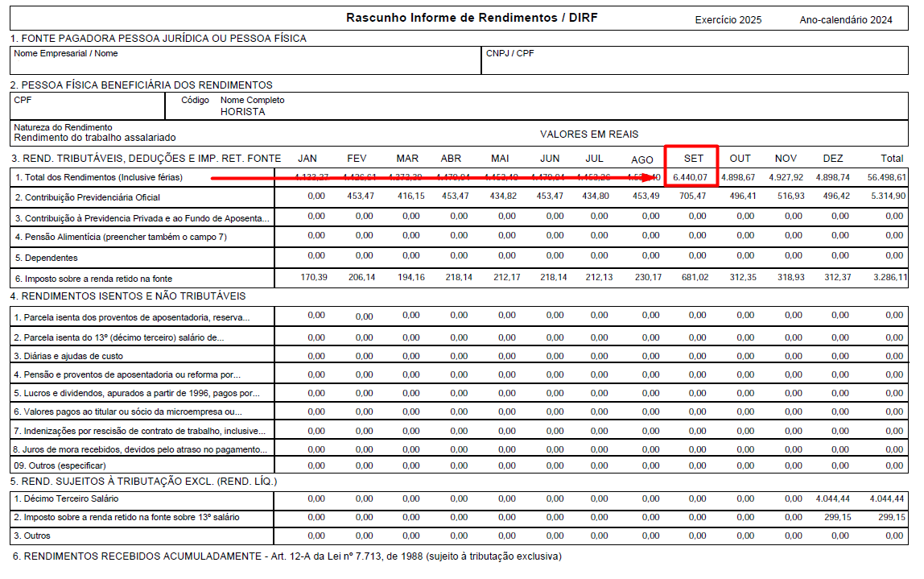Click row label '2. Parcela isenta do 13º (décimo terceiro) salário de...'
Screen dimensions: 924x579
click(x=119, y=338)
